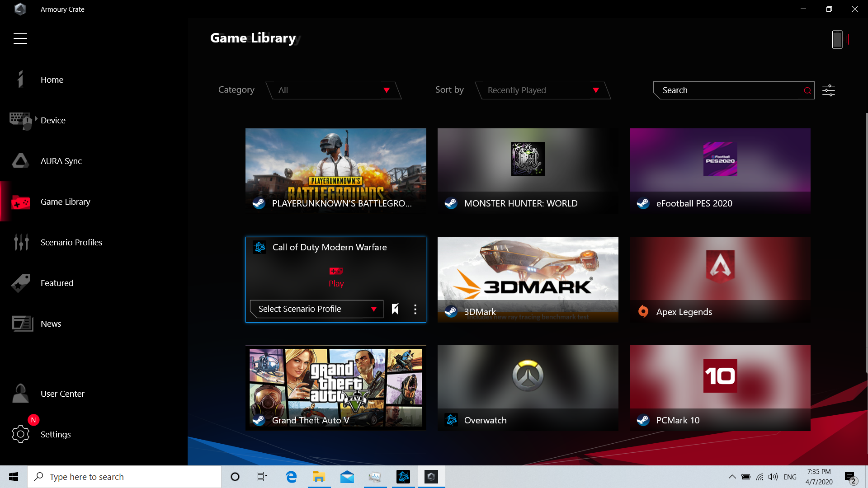
Task: Click the Windows taskbar search box
Action: [124, 477]
